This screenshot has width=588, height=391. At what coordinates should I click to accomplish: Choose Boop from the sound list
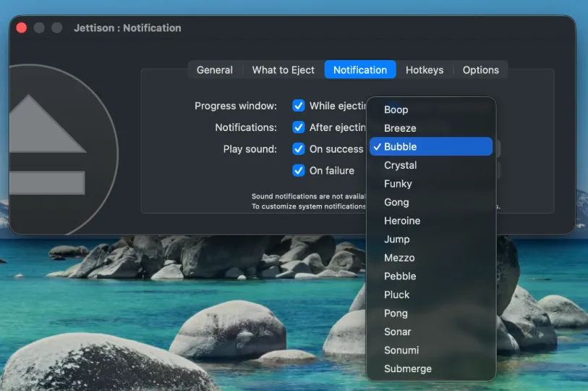431,109
